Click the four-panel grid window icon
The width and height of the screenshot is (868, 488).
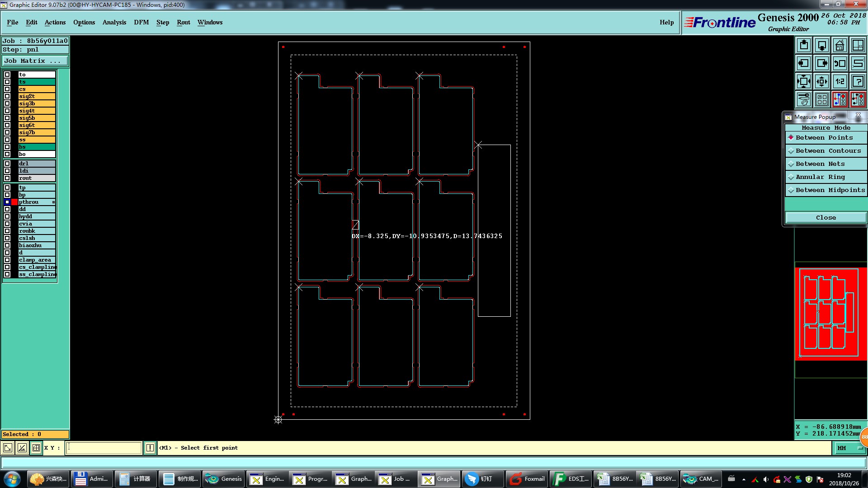click(x=822, y=99)
